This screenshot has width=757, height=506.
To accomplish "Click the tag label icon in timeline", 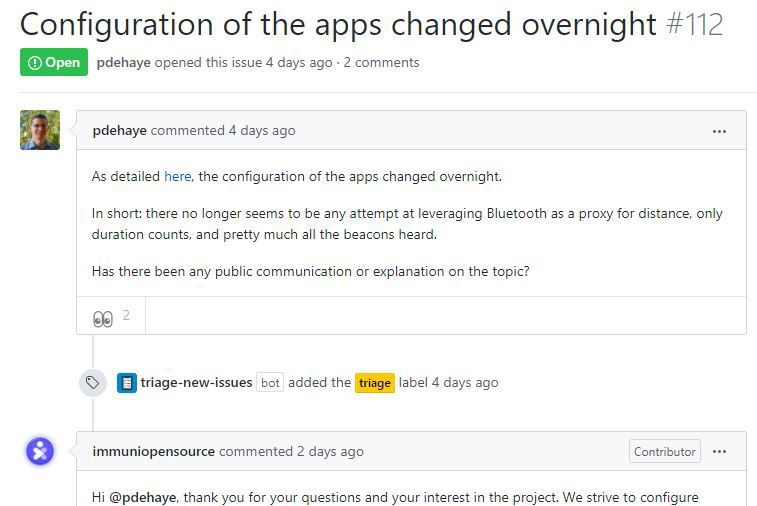I will [x=92, y=382].
